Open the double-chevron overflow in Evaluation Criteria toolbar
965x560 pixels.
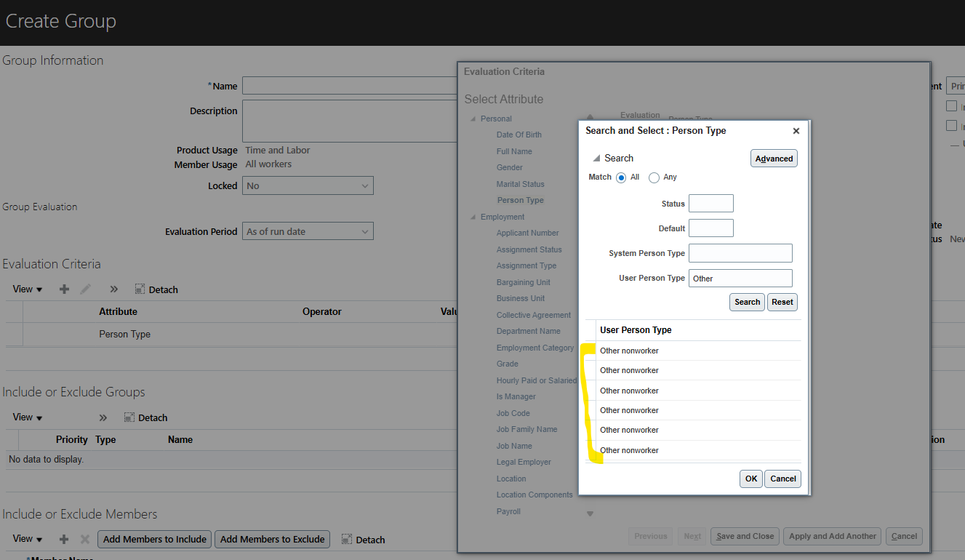point(114,289)
